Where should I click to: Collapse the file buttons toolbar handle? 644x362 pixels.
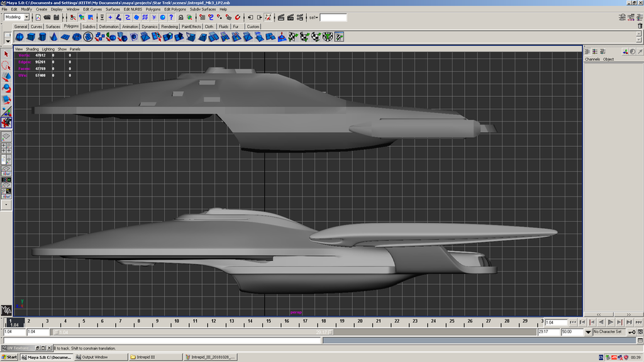(33, 17)
